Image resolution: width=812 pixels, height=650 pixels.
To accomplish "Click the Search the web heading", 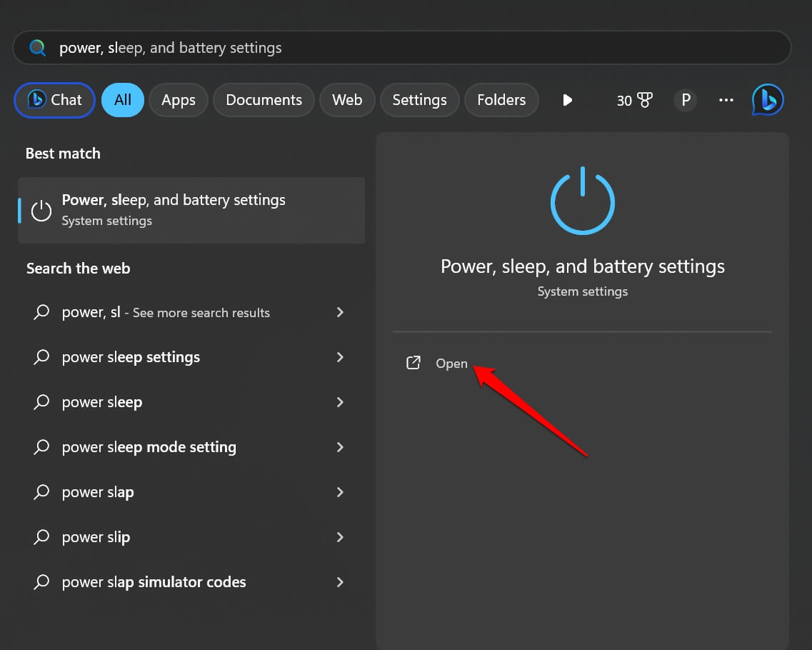I will pos(78,269).
